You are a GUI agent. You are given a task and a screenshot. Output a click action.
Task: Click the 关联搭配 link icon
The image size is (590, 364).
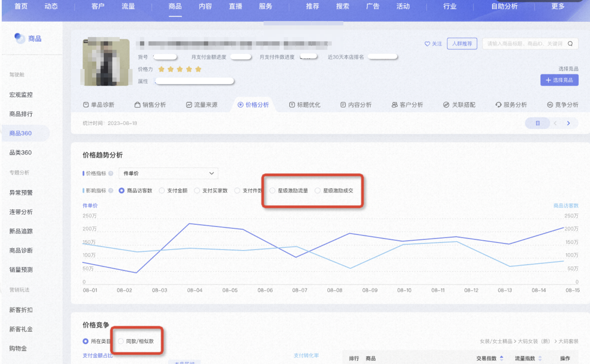point(446,105)
